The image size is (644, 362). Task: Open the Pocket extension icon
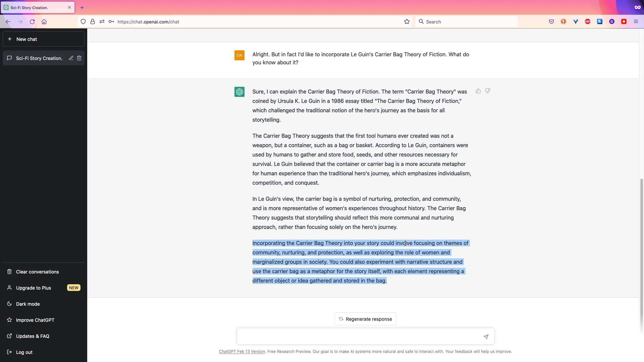click(x=551, y=22)
